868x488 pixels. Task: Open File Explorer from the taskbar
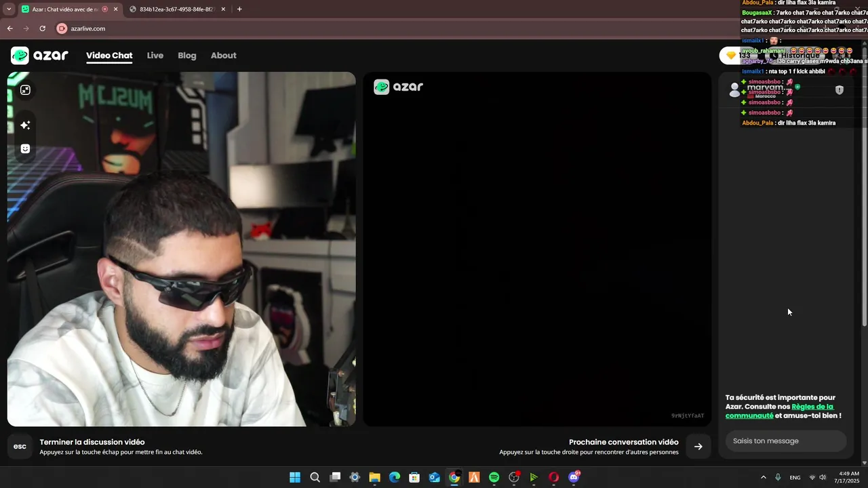pyautogui.click(x=374, y=477)
